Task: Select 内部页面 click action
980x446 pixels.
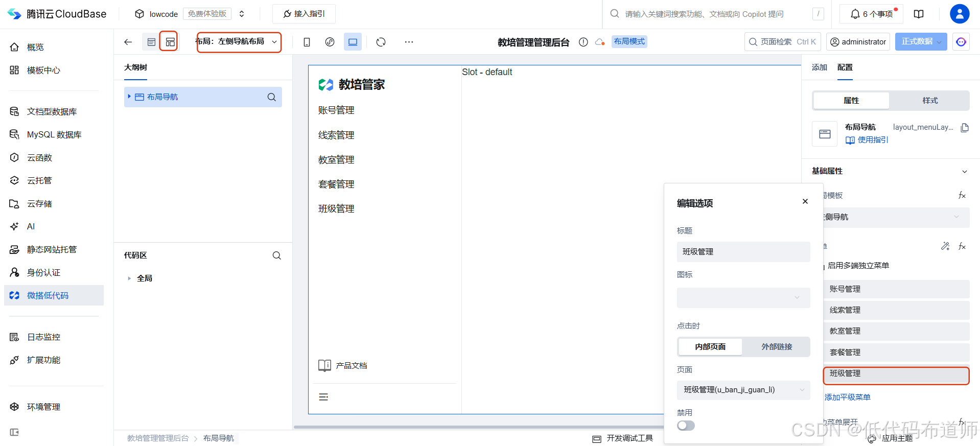Action: (710, 346)
